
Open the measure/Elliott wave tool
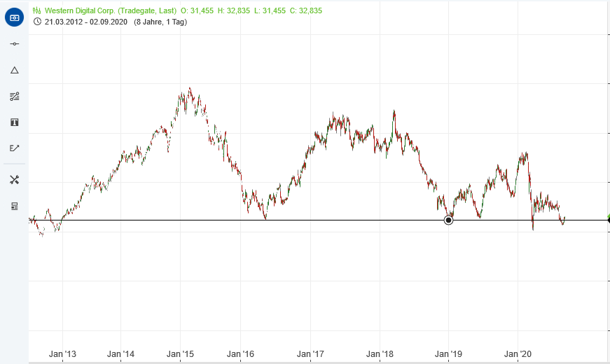tap(15, 148)
